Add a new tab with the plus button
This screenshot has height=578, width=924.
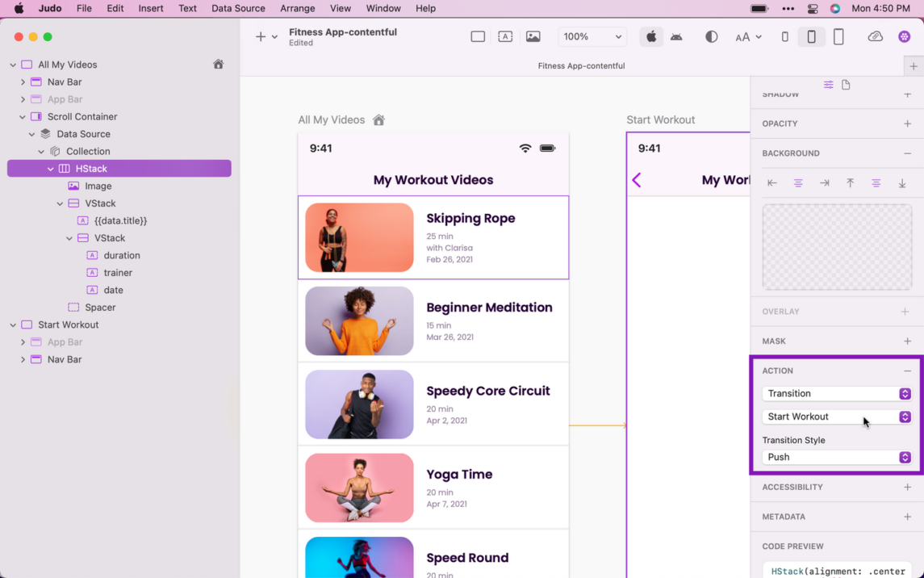click(x=914, y=66)
